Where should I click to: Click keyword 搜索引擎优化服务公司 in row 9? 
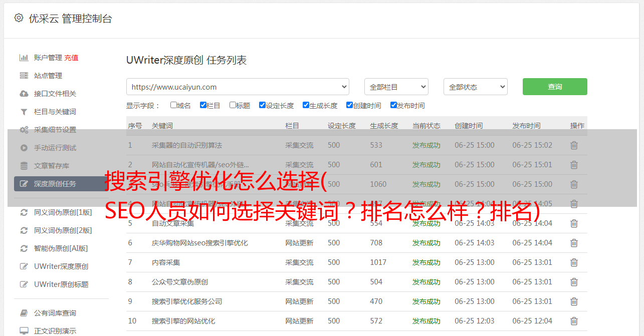pos(187,301)
